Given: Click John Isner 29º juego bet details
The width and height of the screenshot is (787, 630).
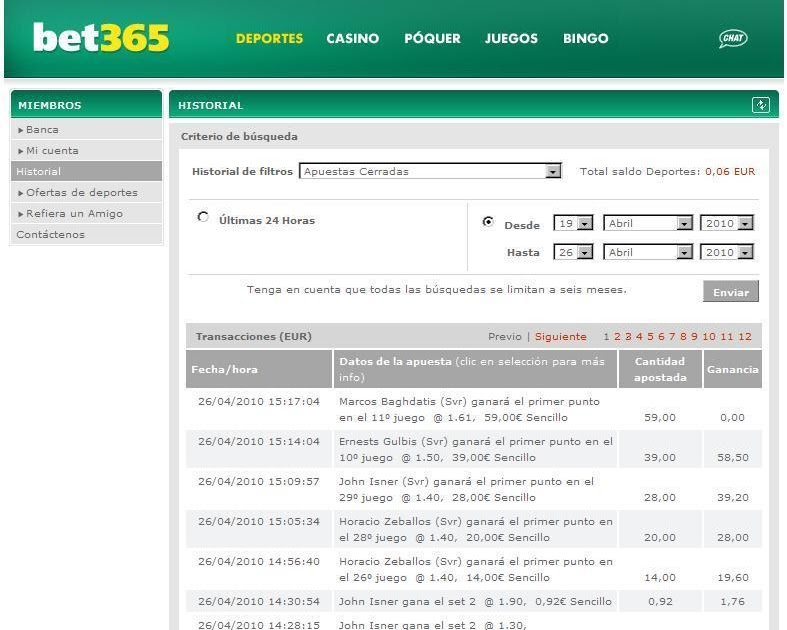Looking at the screenshot, I should click(x=466, y=489).
